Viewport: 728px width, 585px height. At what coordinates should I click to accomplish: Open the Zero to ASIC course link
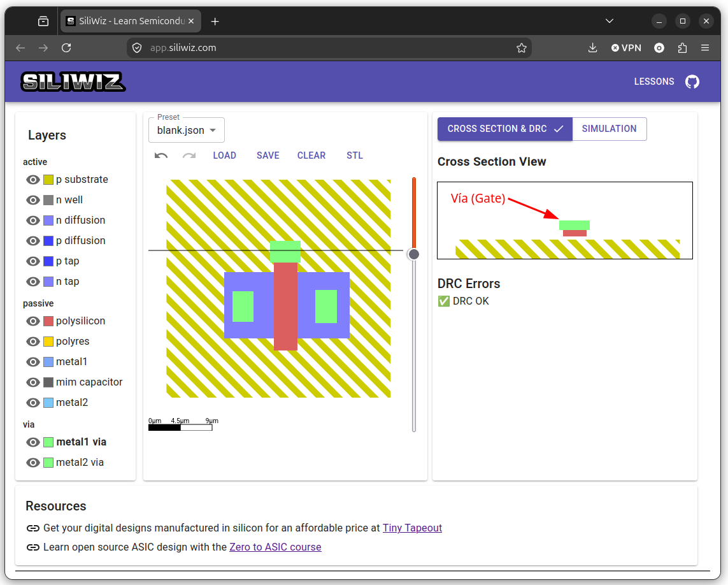coord(275,547)
